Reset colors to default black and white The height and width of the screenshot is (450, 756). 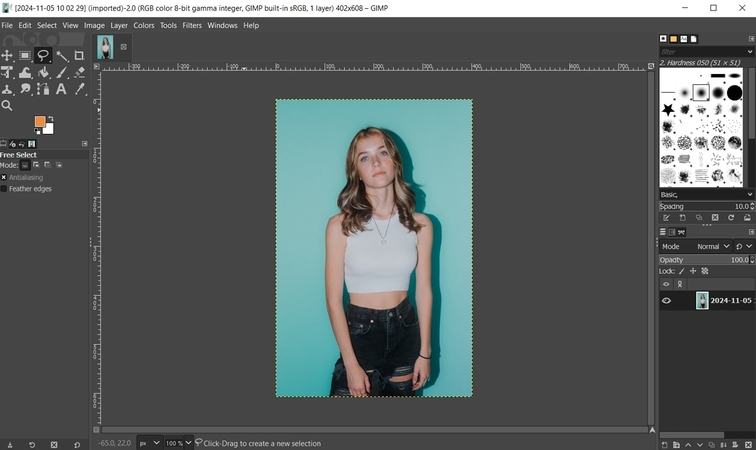click(x=37, y=131)
